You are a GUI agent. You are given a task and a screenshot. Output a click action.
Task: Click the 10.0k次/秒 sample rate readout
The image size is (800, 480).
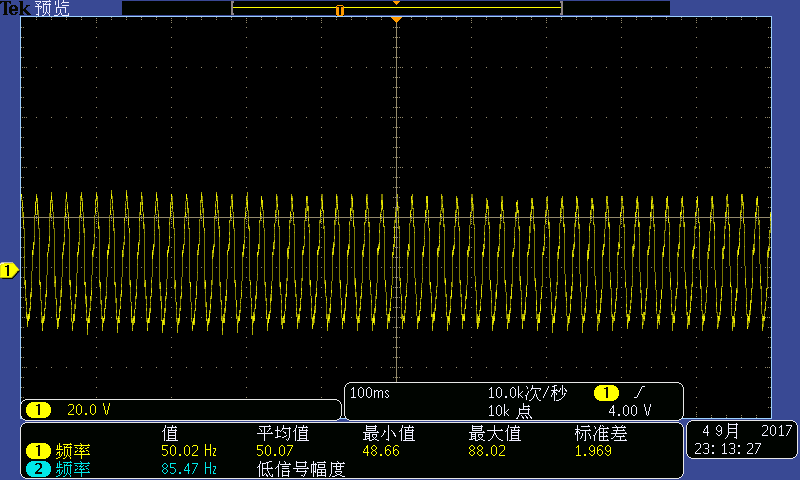pyautogui.click(x=527, y=393)
